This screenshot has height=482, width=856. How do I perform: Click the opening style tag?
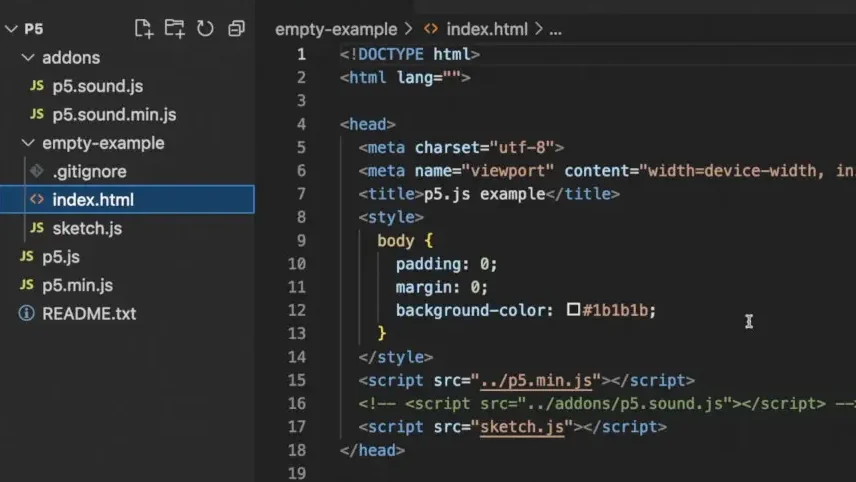pyautogui.click(x=391, y=217)
